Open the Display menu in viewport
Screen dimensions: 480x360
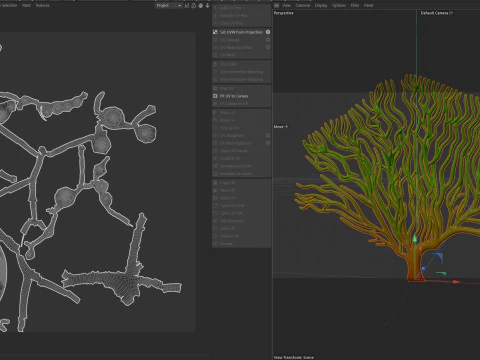321,5
